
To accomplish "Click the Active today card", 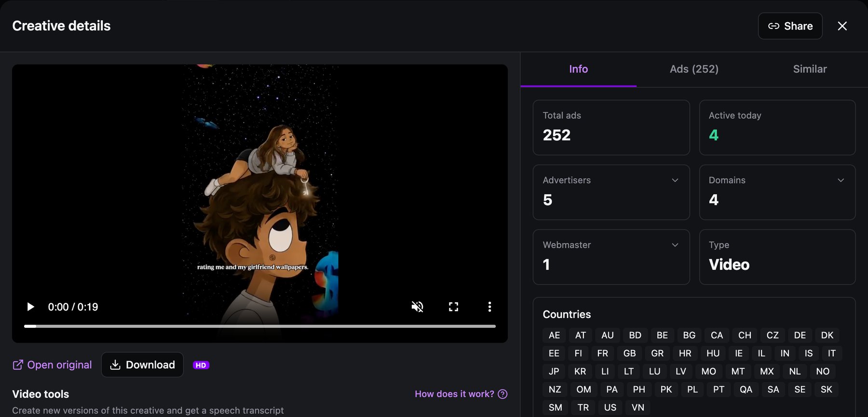I will (x=777, y=128).
